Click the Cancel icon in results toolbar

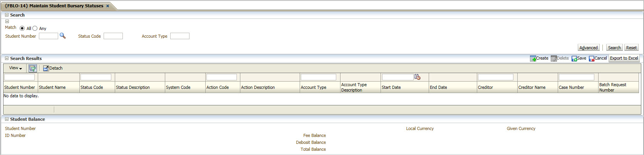[x=592, y=58]
